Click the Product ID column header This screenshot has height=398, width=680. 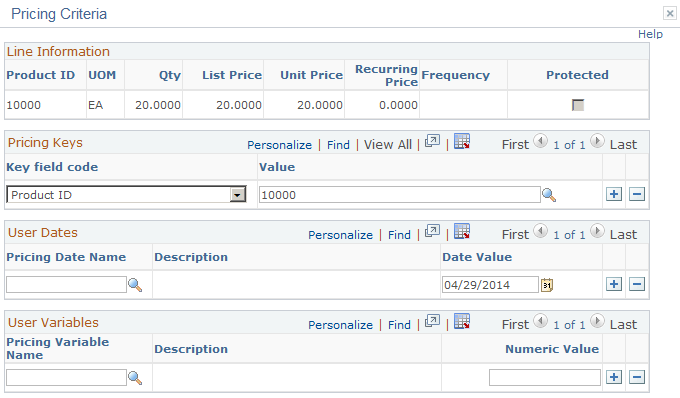point(41,75)
